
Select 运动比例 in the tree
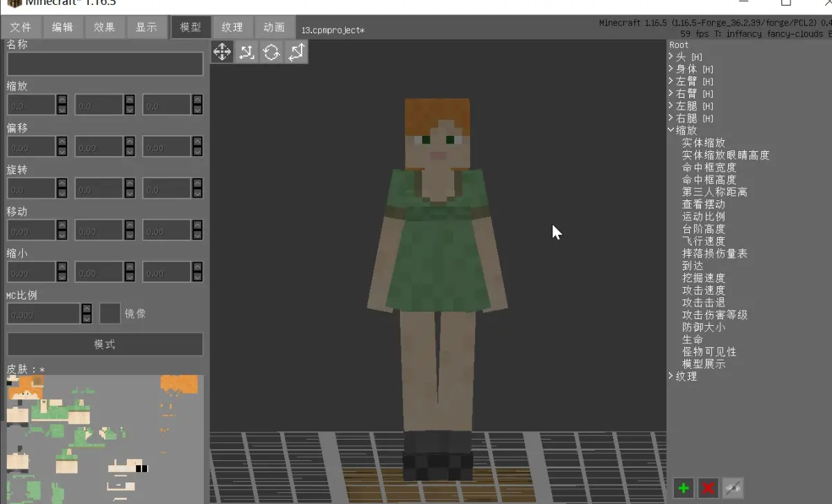pos(704,216)
